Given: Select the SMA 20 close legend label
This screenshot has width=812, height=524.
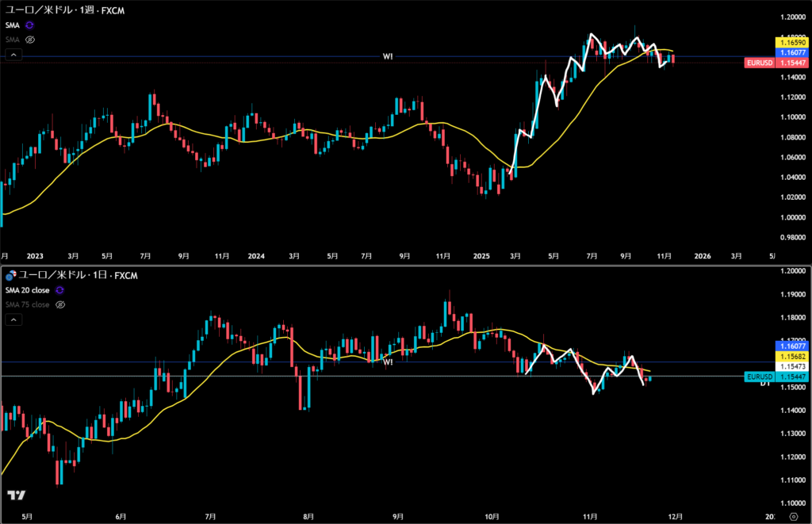Looking at the screenshot, I should pyautogui.click(x=27, y=290).
